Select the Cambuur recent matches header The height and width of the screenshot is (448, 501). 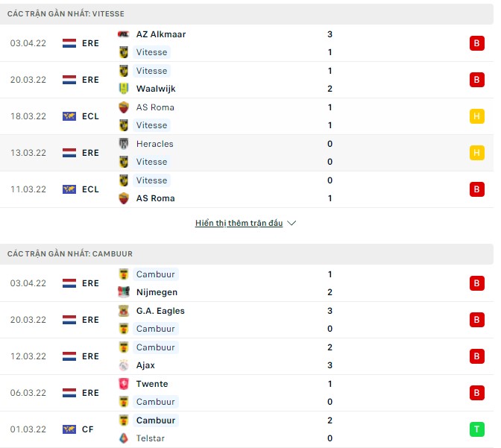71,254
